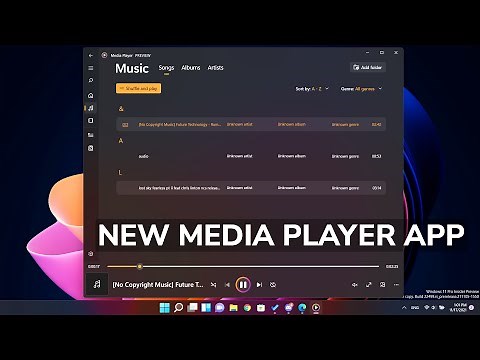Open more options in the playback bar
480x360 pixels.
(396, 285)
